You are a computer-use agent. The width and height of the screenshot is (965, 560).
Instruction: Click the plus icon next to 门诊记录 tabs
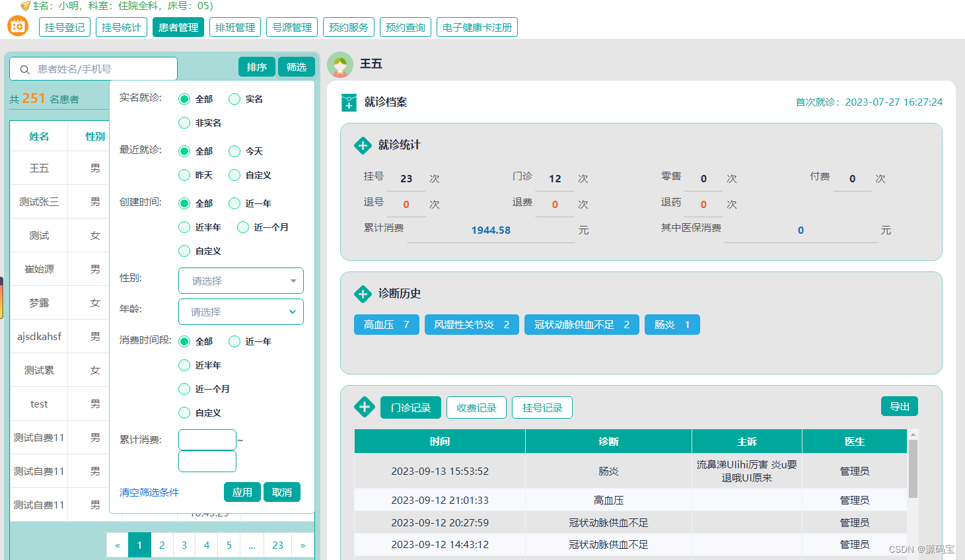click(x=364, y=407)
